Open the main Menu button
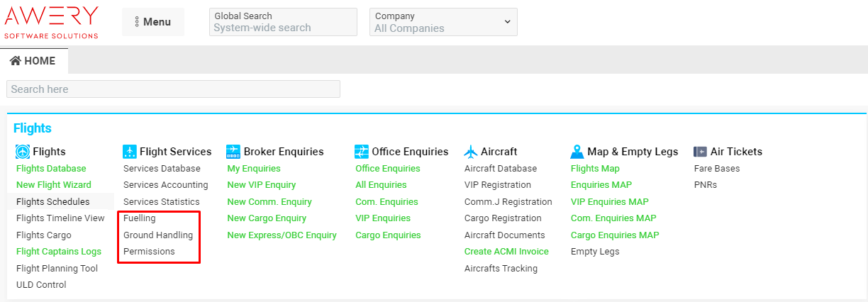 (152, 22)
